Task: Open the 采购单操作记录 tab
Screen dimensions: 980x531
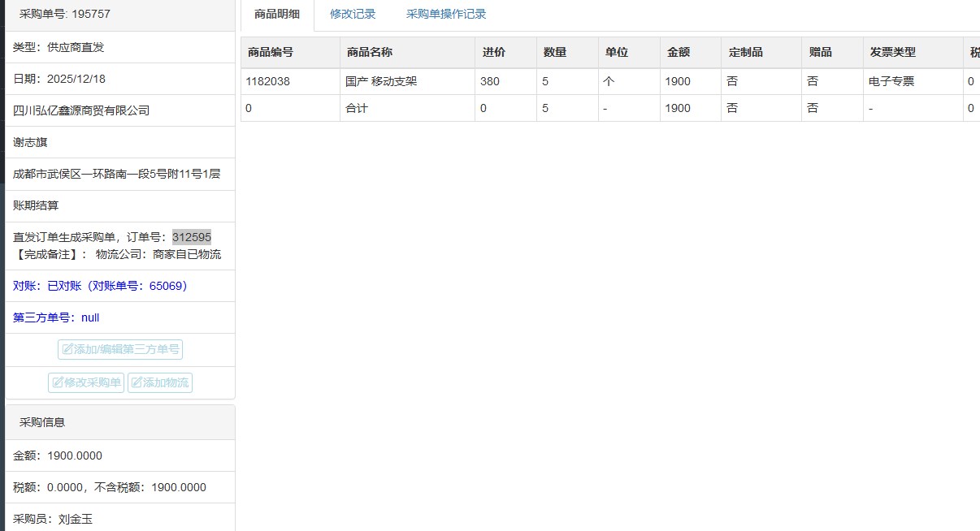Action: click(446, 14)
